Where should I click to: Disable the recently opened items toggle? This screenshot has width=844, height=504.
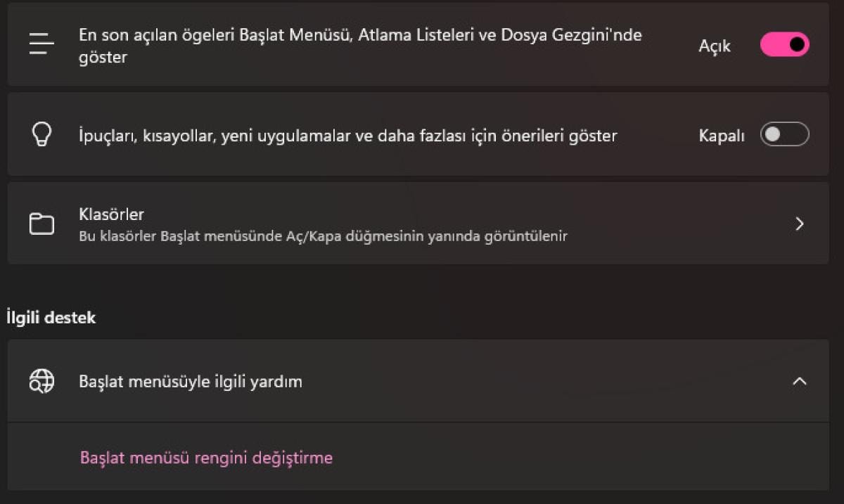784,45
